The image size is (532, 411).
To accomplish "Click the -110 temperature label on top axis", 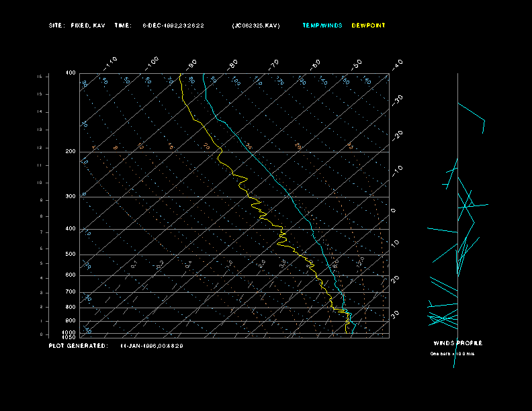I will (x=112, y=62).
